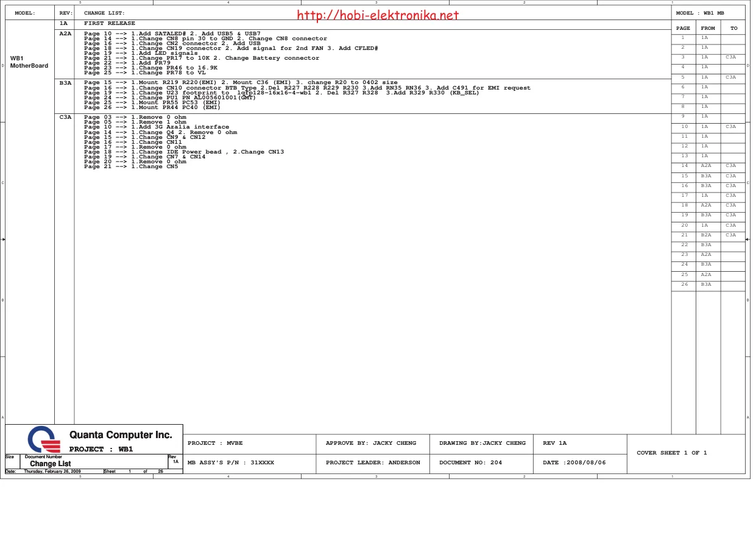Click 'Page 03 --> 1.Remove 0 ohm' line
Viewport: 756px width, 535px height.
(135, 117)
